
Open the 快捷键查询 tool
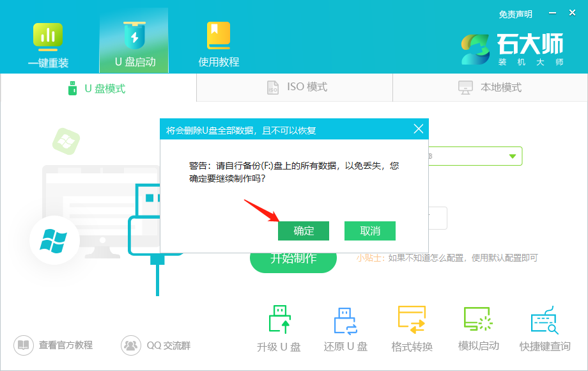(x=544, y=326)
